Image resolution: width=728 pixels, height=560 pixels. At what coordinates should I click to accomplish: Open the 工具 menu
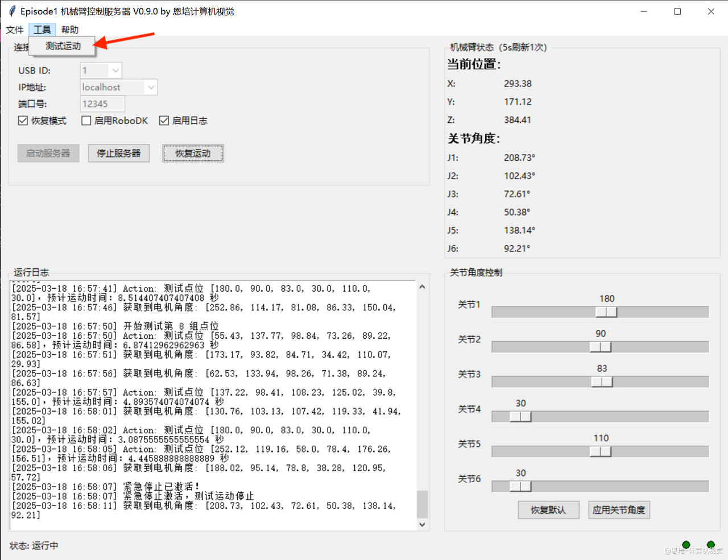pos(42,30)
